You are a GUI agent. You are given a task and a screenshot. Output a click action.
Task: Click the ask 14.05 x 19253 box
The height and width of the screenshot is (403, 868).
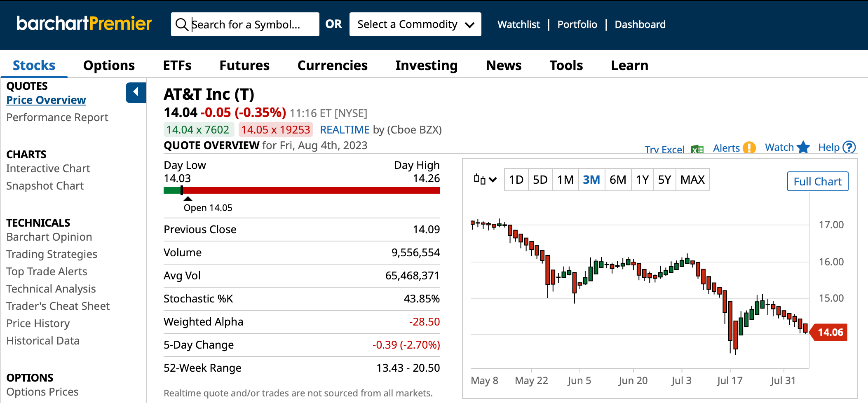(276, 130)
